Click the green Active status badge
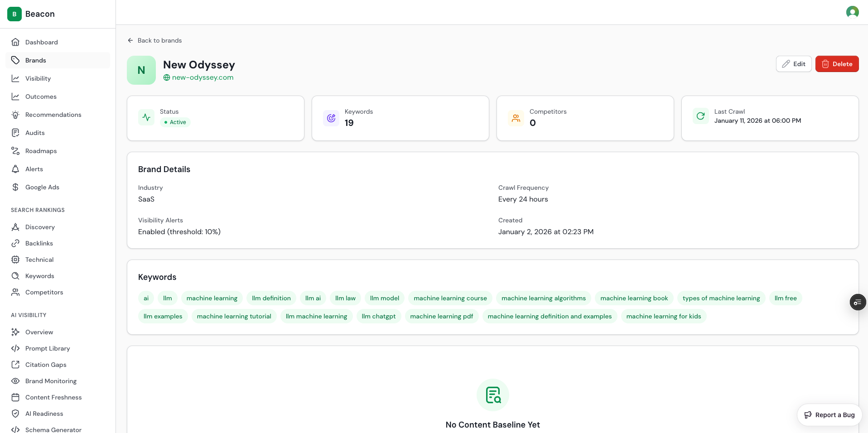The height and width of the screenshot is (433, 868). point(175,122)
